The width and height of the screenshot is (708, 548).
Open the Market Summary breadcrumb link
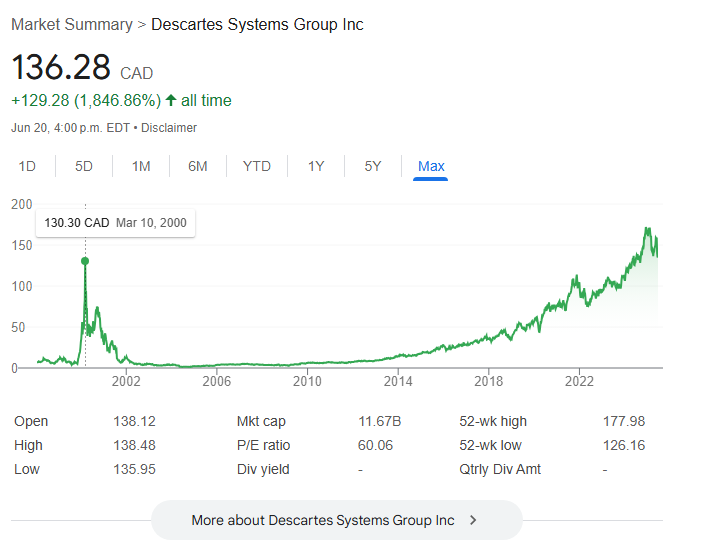click(72, 24)
